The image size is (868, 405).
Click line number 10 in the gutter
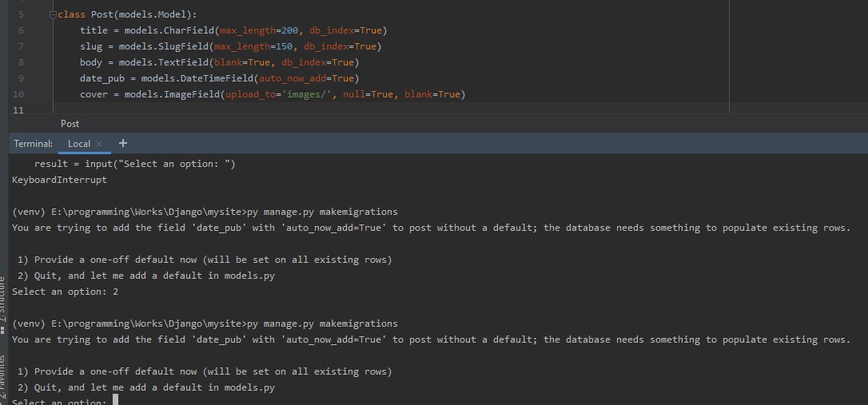pyautogui.click(x=18, y=94)
